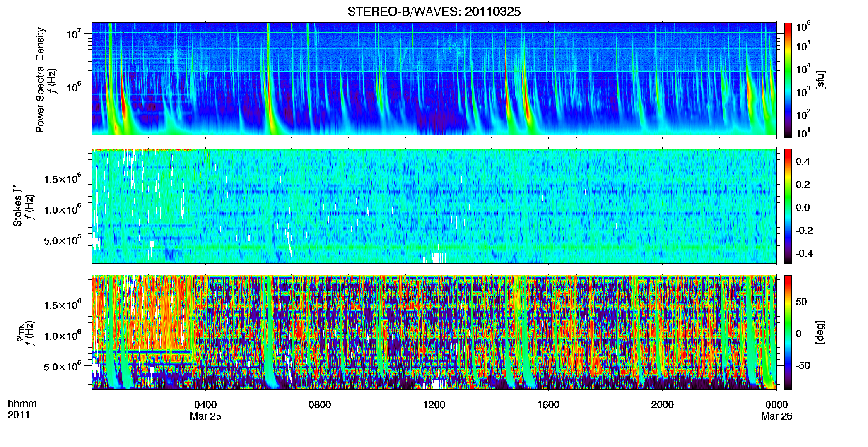Click the -0.4 Stokes colorbar tick label
This screenshot has height=447, width=868.
pos(804,253)
